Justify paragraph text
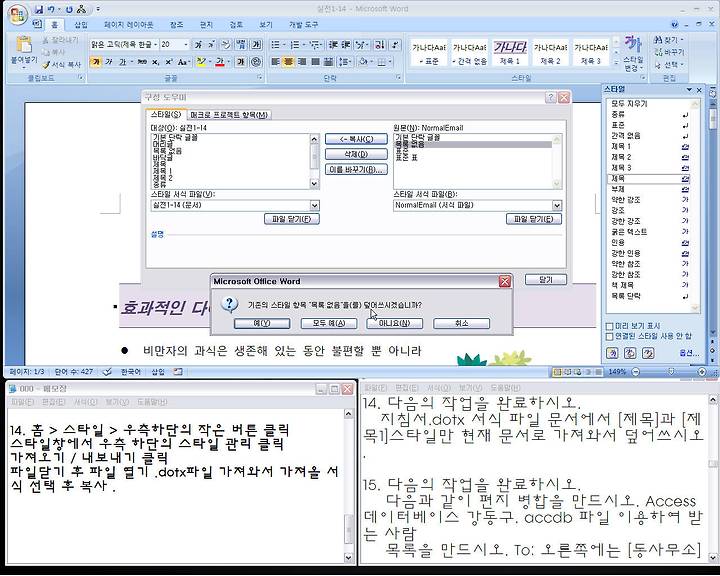720x576 pixels. point(315,62)
